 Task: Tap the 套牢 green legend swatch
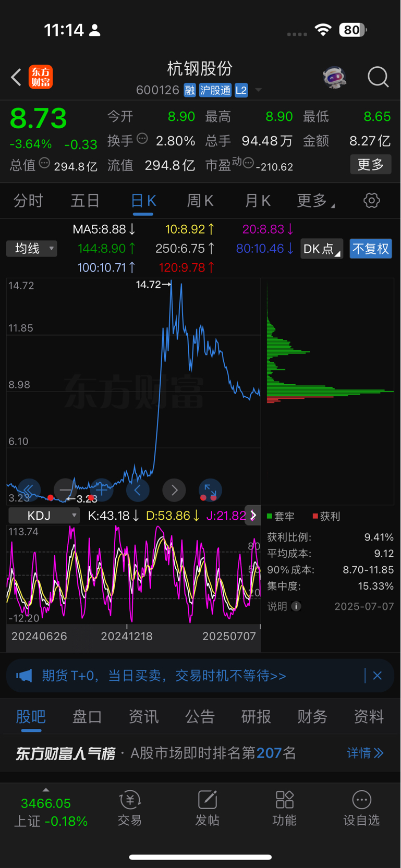[x=270, y=516]
